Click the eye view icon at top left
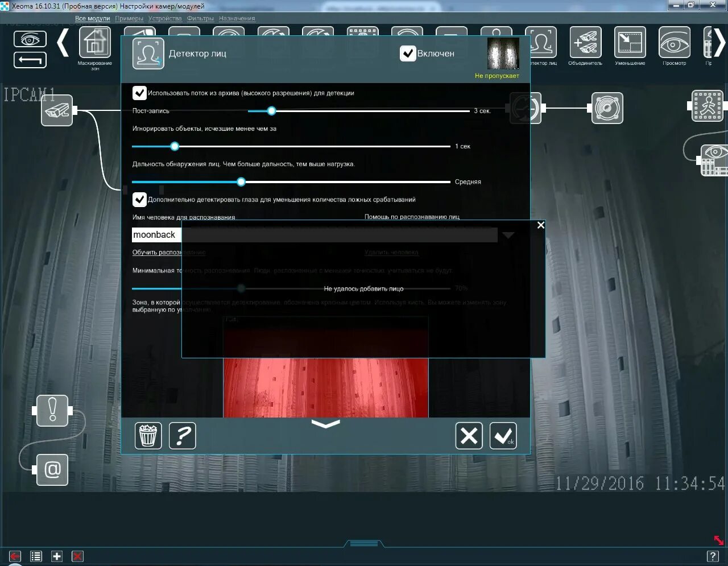This screenshot has height=566, width=728. [x=30, y=39]
